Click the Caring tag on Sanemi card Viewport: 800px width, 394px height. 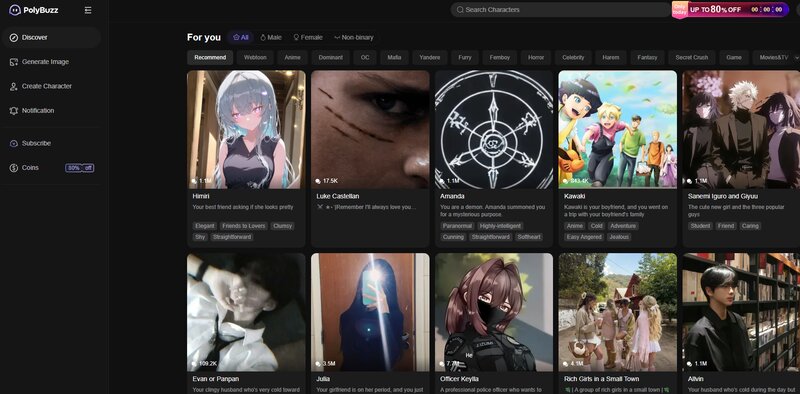tap(749, 226)
